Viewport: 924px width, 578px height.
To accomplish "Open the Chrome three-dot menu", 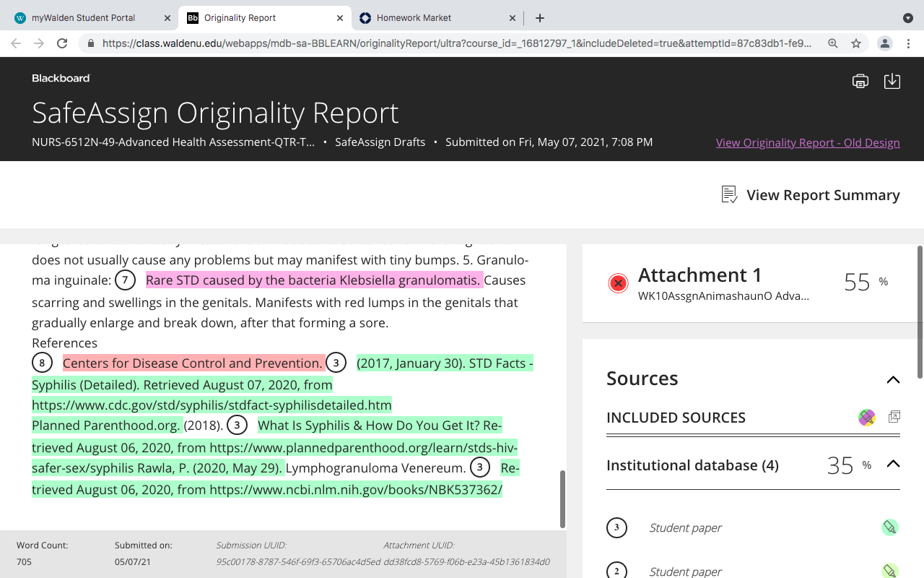I will [908, 43].
